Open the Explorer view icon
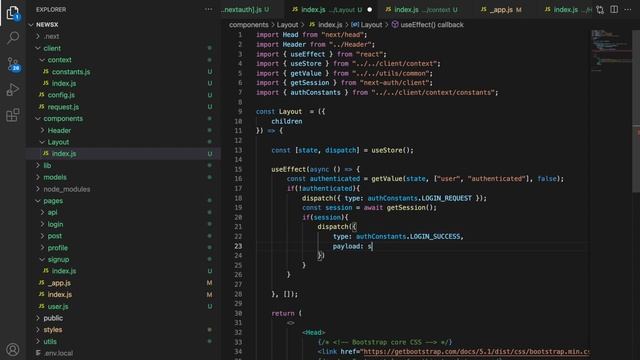 point(13,13)
